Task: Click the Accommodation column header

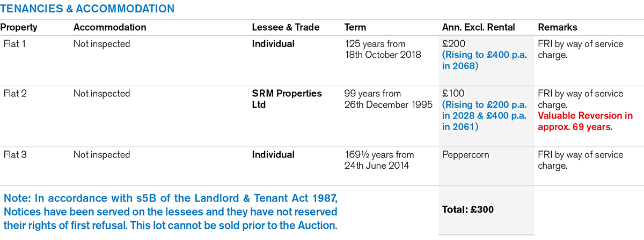Action: click(x=109, y=27)
